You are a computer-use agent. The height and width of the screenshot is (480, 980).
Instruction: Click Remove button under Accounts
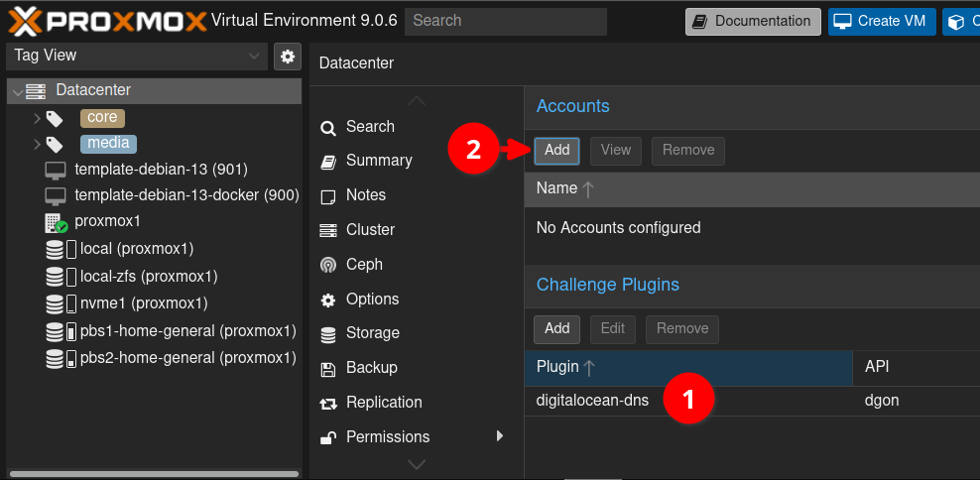click(x=688, y=151)
